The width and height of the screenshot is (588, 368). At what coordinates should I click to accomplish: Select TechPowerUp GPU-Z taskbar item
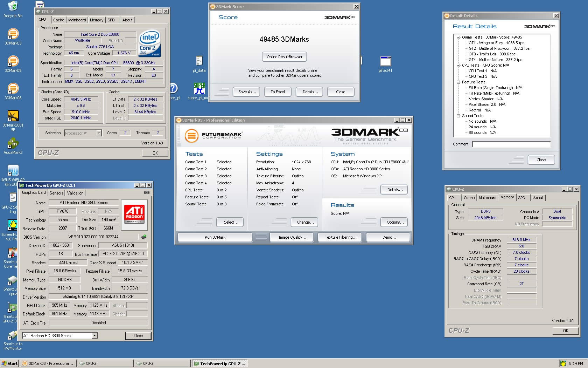pos(220,364)
